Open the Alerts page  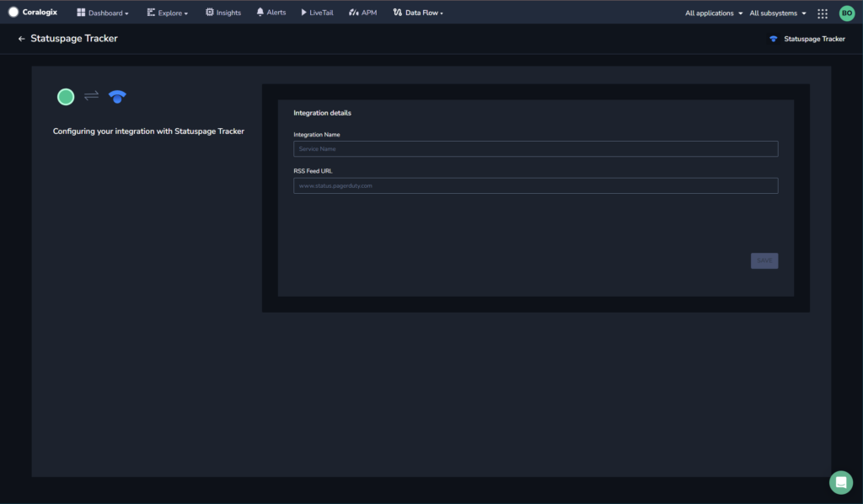pos(271,12)
